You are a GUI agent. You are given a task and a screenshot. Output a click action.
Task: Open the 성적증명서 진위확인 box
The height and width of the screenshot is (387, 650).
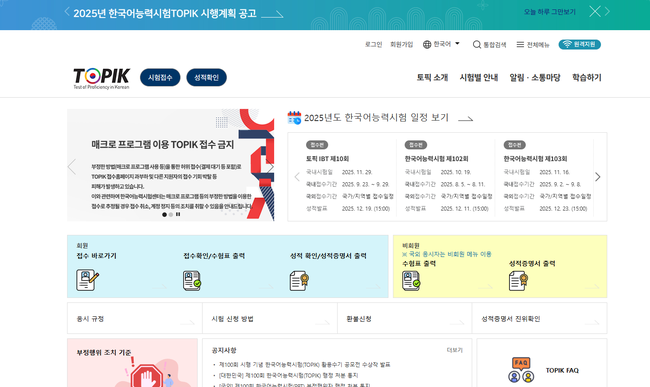[539, 318]
